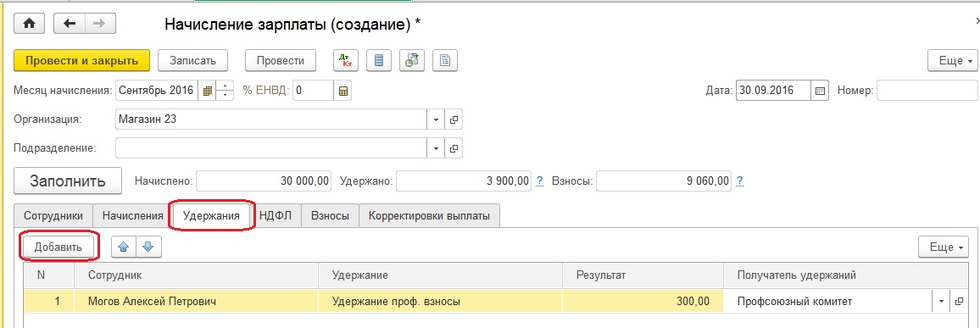Go back with the left arrow
The width and height of the screenshot is (980, 328).
pos(70,24)
